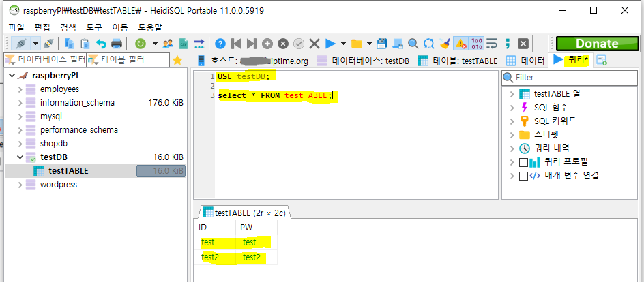The image size is (644, 282).
Task: Click the Cancel editing X icon
Action: [314, 43]
